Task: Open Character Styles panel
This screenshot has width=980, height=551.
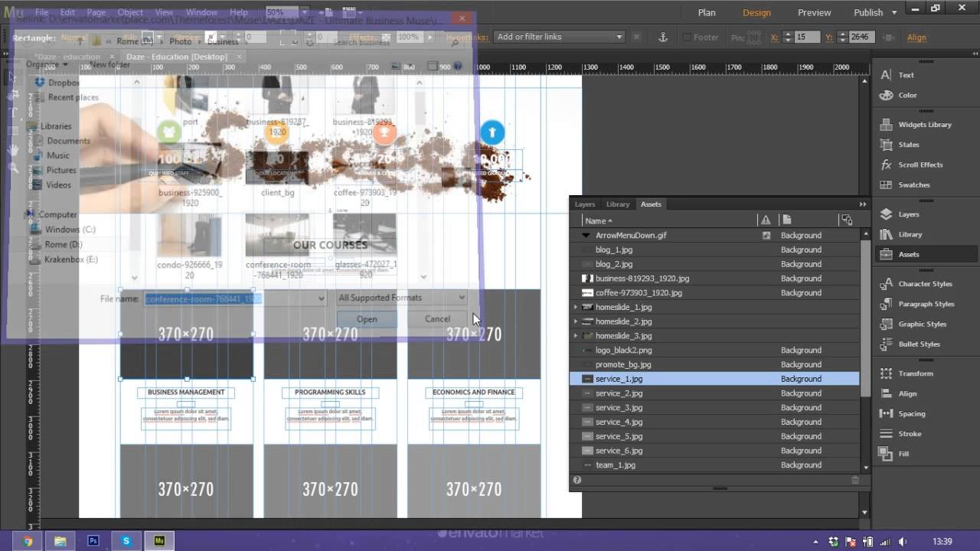Action: [x=916, y=284]
